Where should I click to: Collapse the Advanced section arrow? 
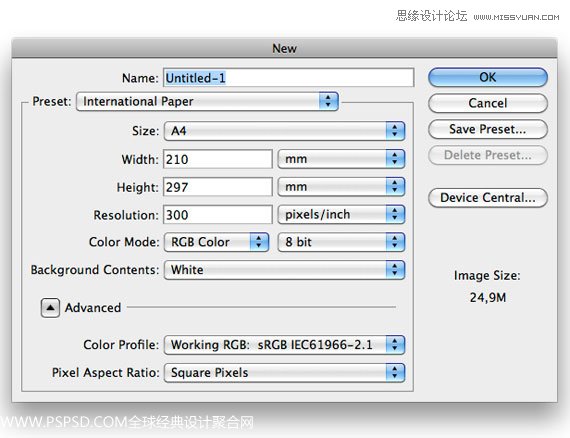pyautogui.click(x=50, y=308)
